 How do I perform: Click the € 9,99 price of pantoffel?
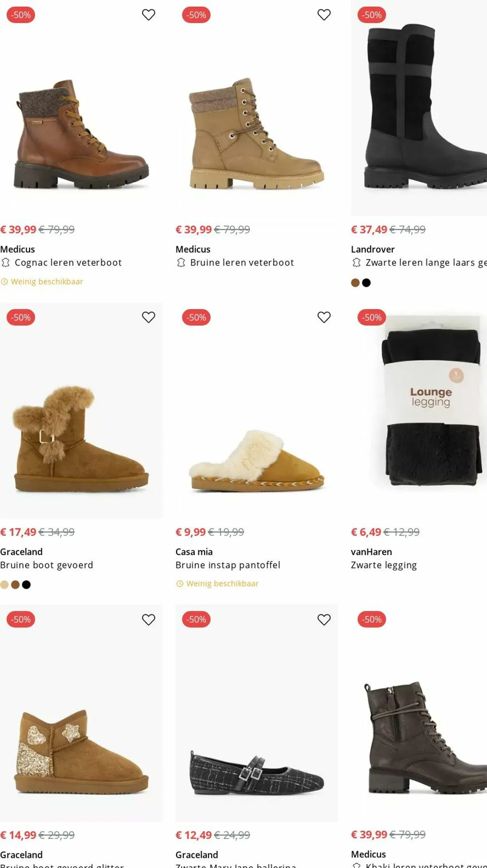click(191, 532)
